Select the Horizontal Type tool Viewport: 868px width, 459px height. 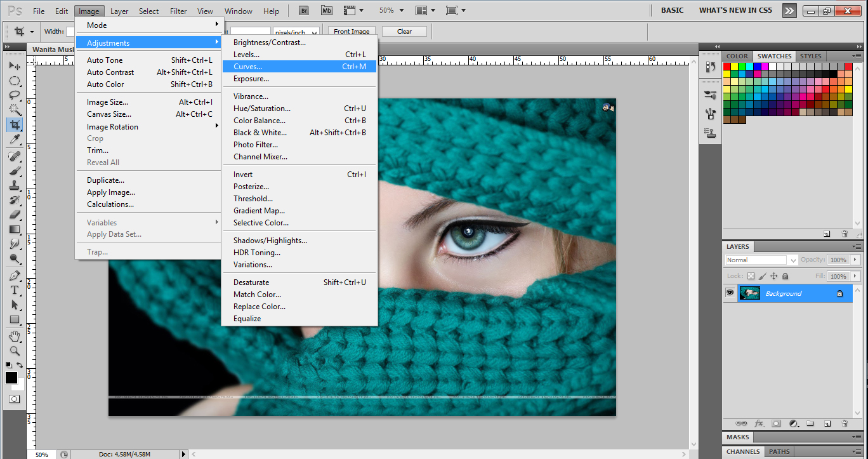tap(14, 290)
